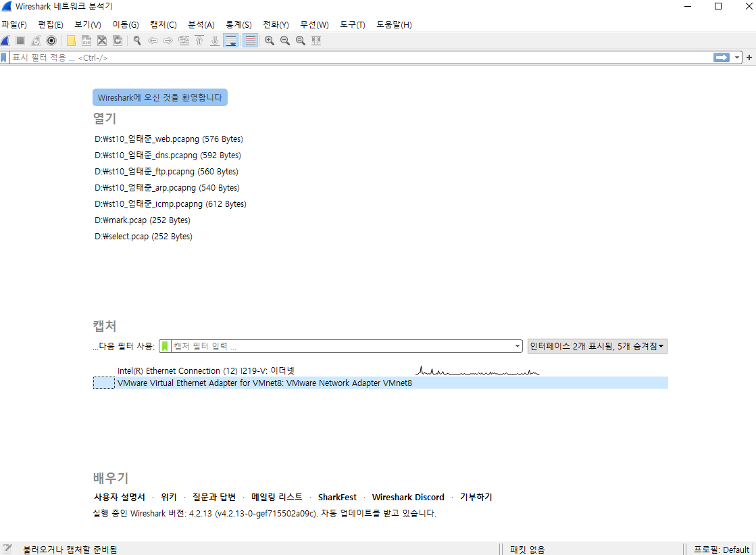This screenshot has height=555, width=756.
Task: Open the 도구(T) menu
Action: (x=353, y=24)
